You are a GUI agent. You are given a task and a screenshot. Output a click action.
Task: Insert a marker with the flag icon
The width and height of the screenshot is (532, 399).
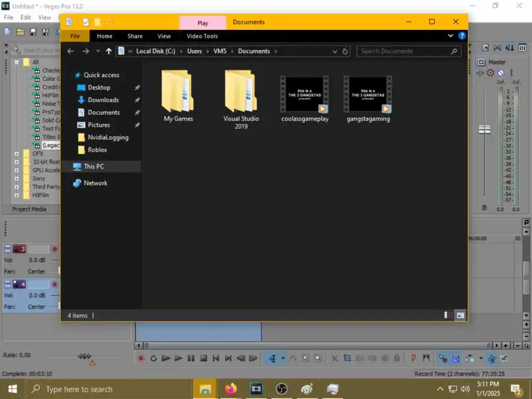tap(414, 358)
